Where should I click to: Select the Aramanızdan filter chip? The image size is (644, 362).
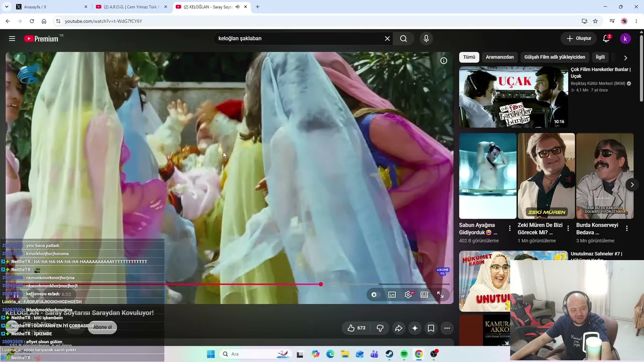(x=500, y=57)
